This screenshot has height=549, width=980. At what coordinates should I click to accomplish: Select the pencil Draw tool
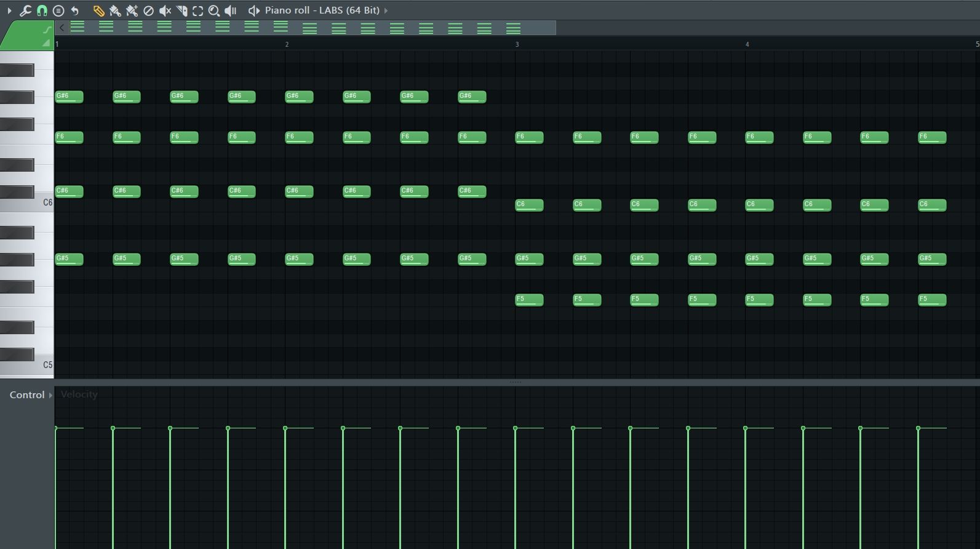[98, 10]
